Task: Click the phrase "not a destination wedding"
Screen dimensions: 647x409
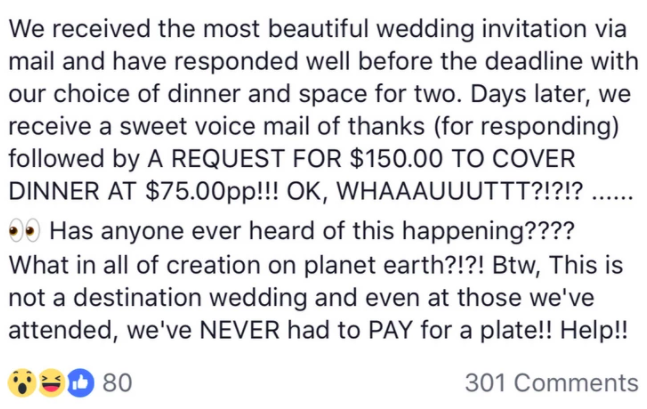Action: (x=157, y=298)
